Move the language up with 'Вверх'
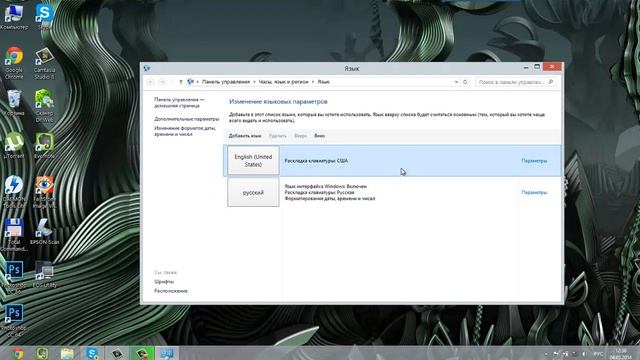The height and width of the screenshot is (360, 640). click(300, 136)
